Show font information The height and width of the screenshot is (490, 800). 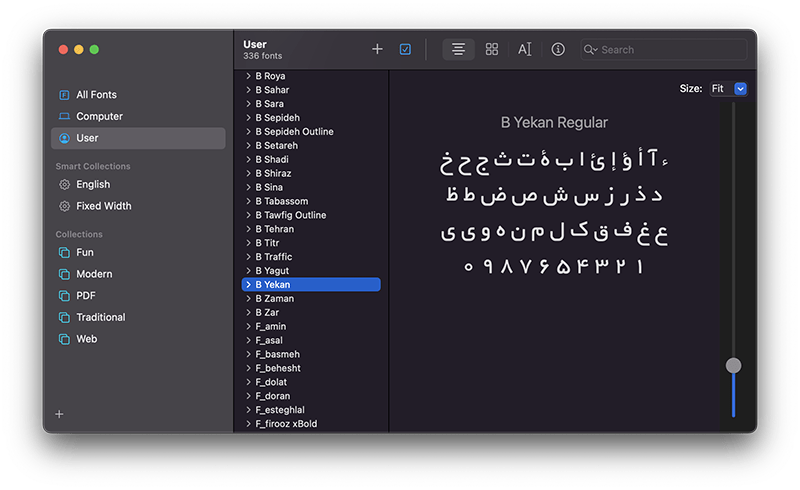click(x=558, y=49)
